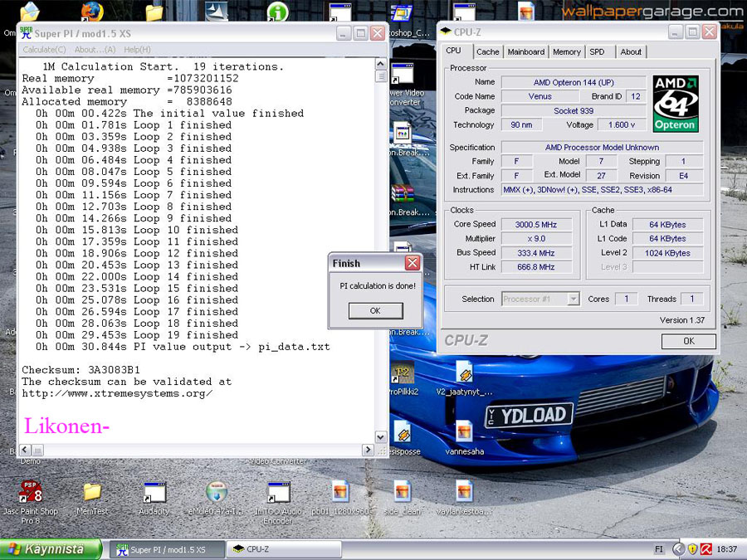This screenshot has height=560, width=747.
Task: Click Super PI scroll down arrow
Action: point(381,436)
